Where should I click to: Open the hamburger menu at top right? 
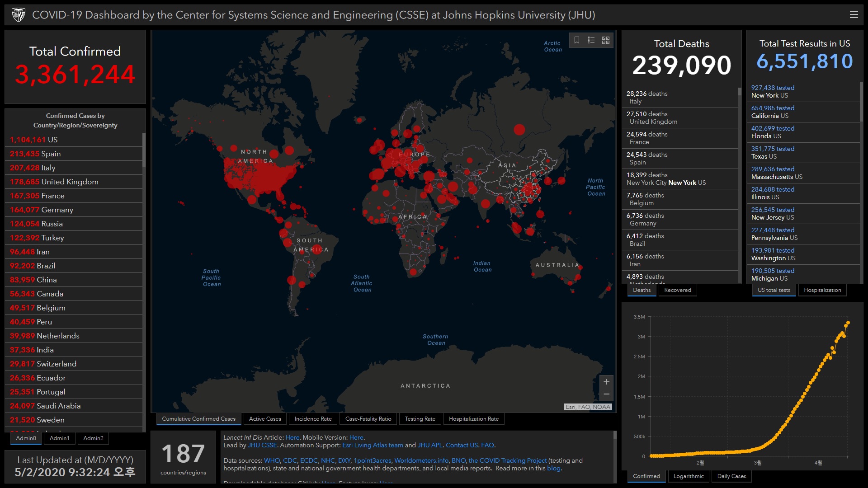854,15
